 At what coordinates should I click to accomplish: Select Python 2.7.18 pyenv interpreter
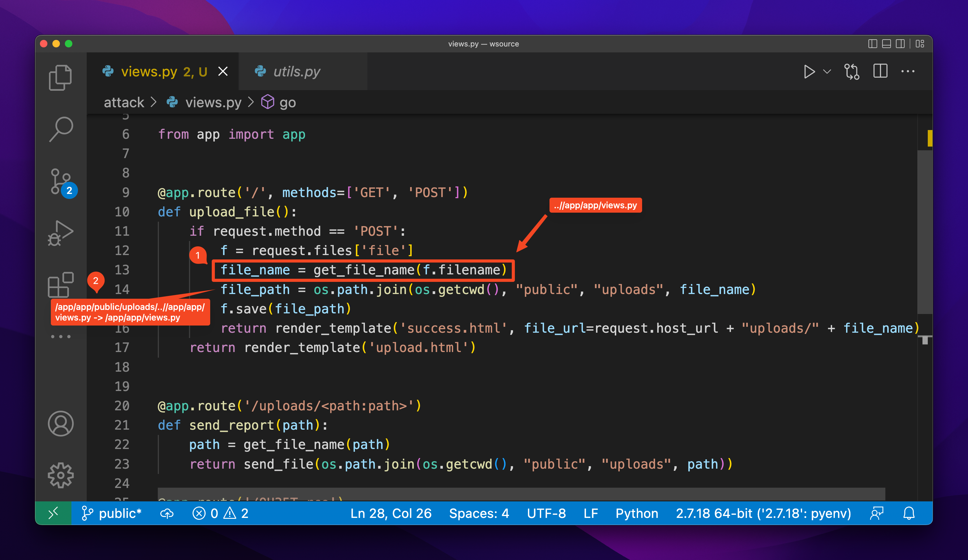(x=763, y=514)
